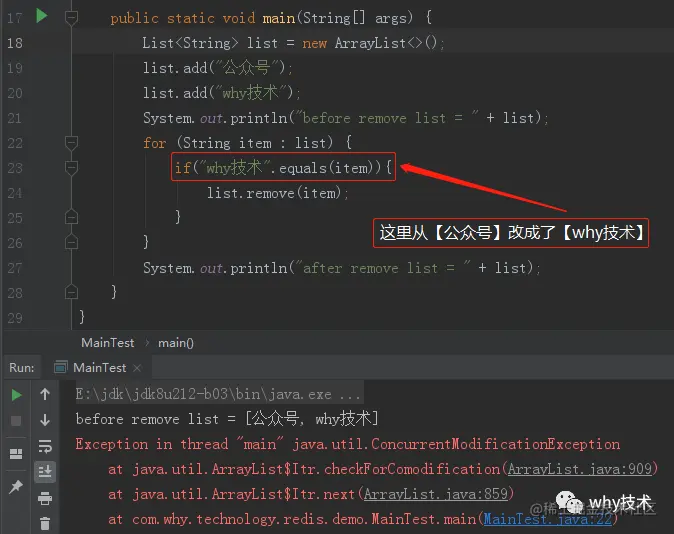Restore layout icon in Run panel

(x=16, y=454)
